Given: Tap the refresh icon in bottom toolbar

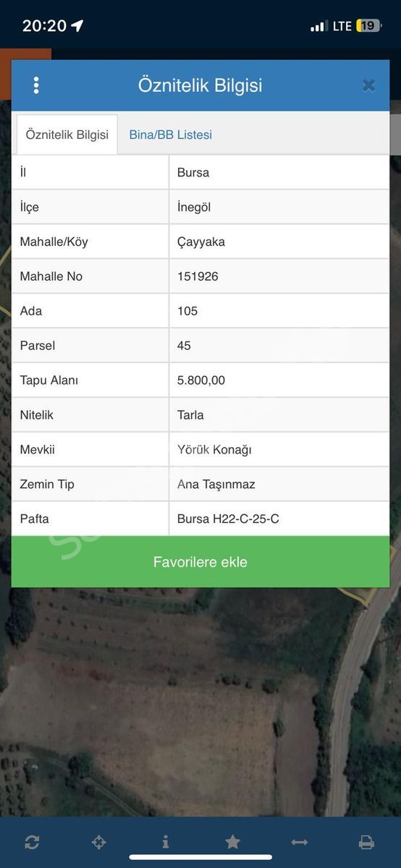Looking at the screenshot, I should [x=32, y=842].
